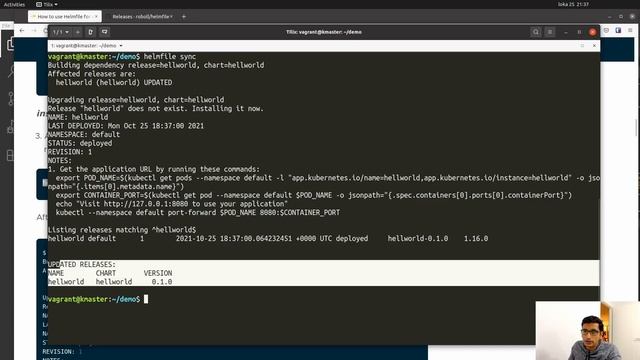
Task: Close the 'How to use Helmfile' tab
Action: [96, 17]
